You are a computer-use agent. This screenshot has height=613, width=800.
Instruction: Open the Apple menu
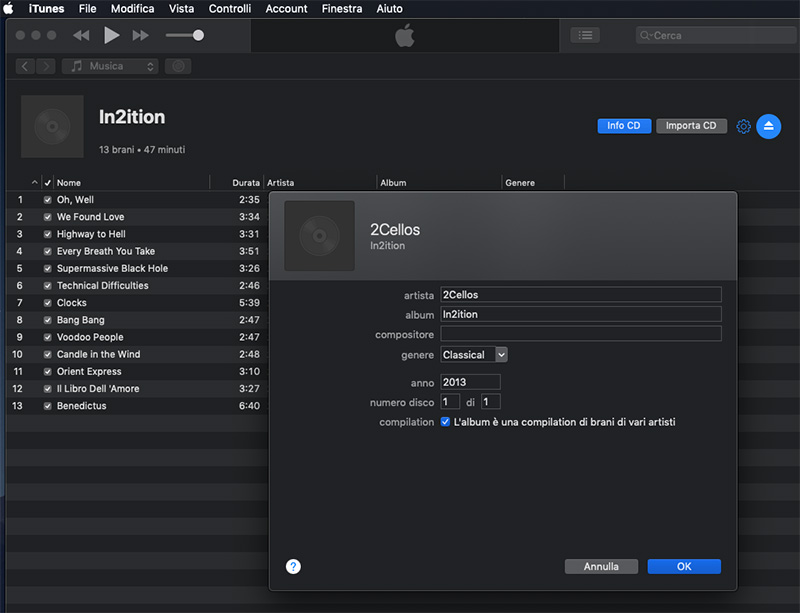[x=9, y=8]
